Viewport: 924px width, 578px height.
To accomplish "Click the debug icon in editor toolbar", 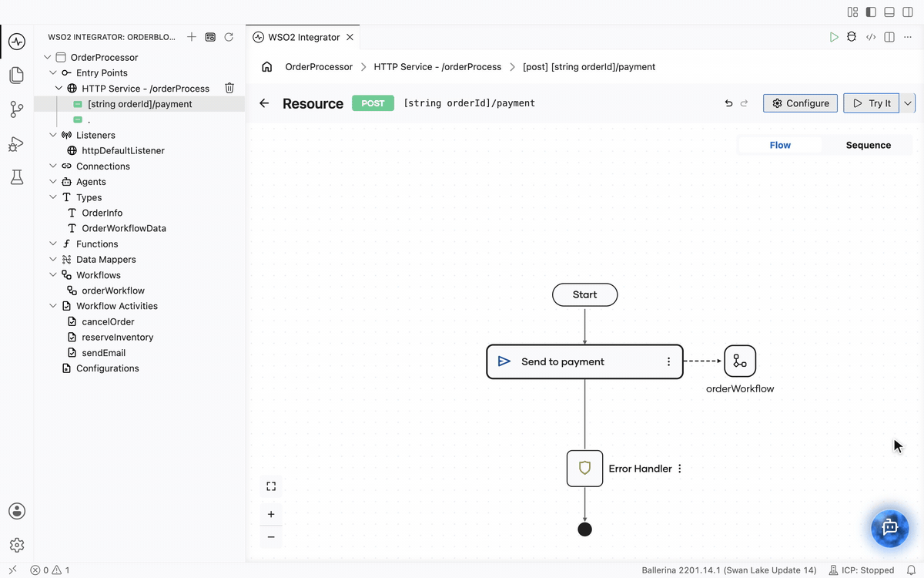I will click(x=852, y=37).
